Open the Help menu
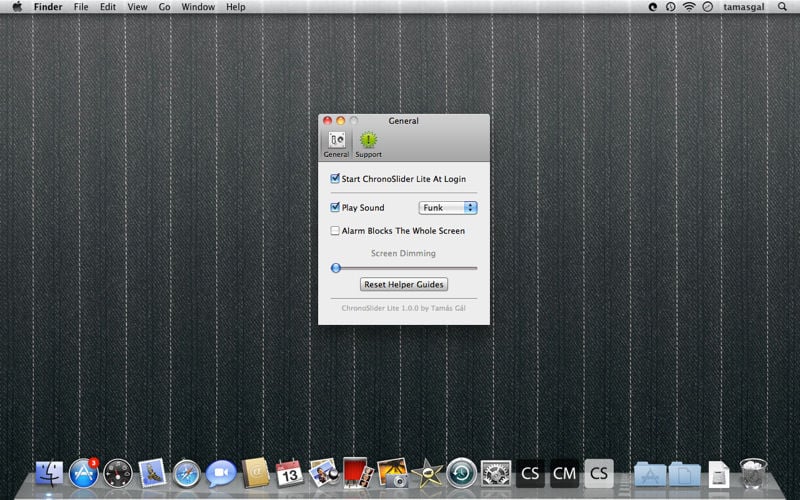 [x=236, y=7]
